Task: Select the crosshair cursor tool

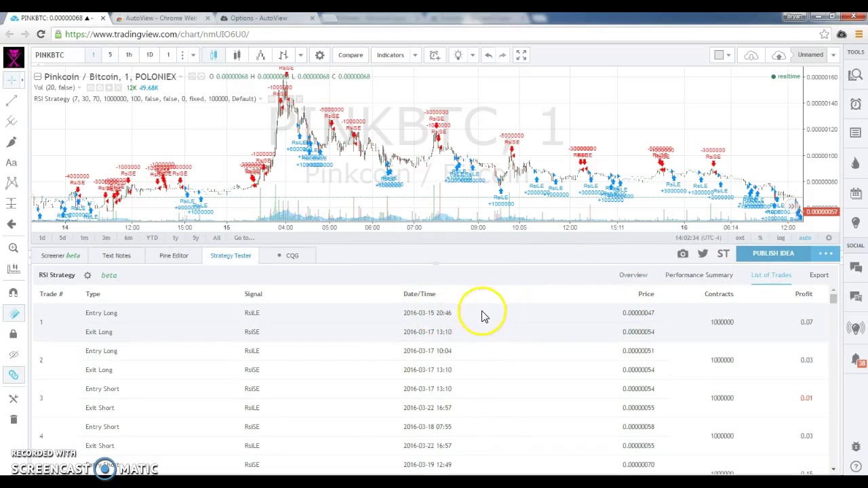Action: pyautogui.click(x=12, y=81)
